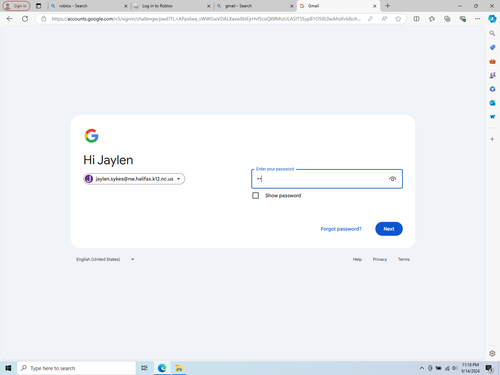Viewport: 500px width, 375px height.
Task: Close the gmail - Search tab
Action: [x=292, y=6]
